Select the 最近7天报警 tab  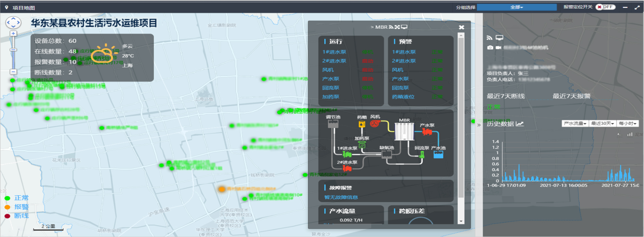point(571,96)
